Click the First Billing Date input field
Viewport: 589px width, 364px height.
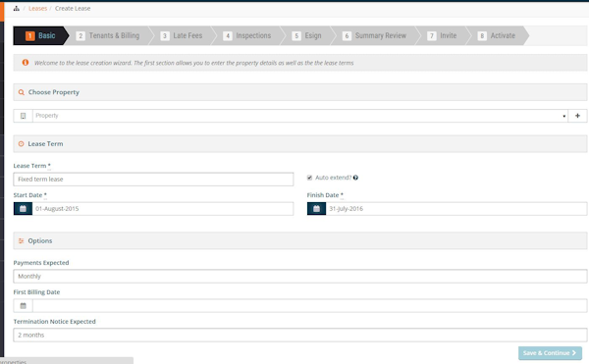(x=309, y=305)
